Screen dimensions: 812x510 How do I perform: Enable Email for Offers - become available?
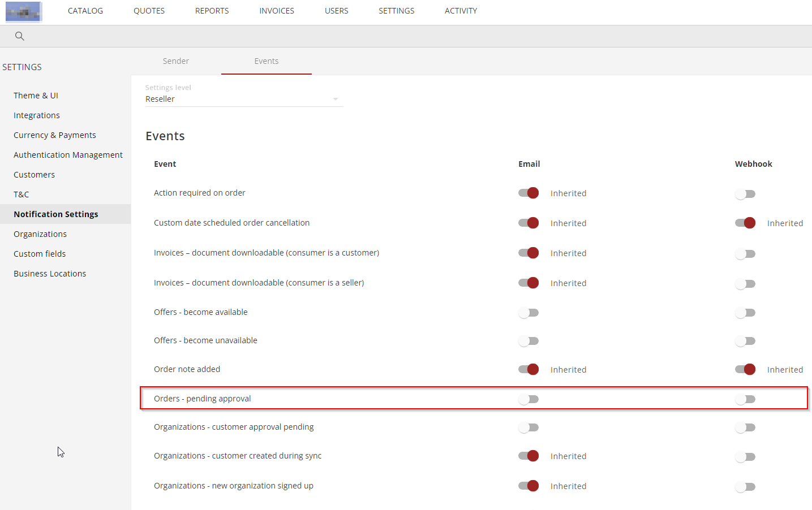pyautogui.click(x=528, y=312)
